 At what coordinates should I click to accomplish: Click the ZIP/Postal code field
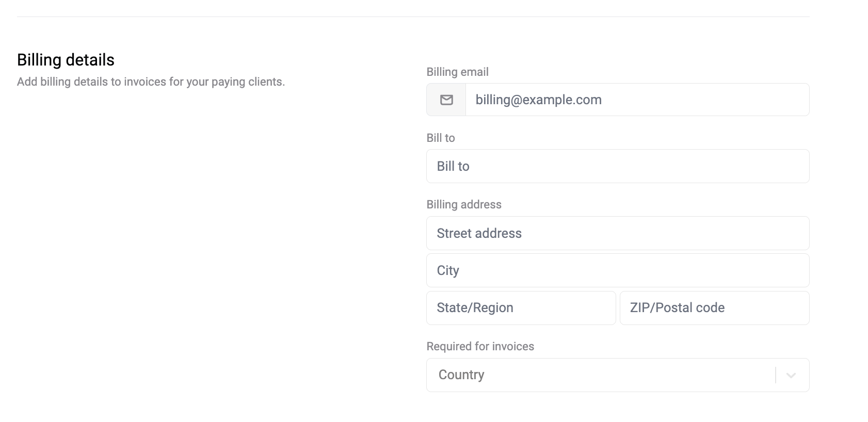point(714,308)
